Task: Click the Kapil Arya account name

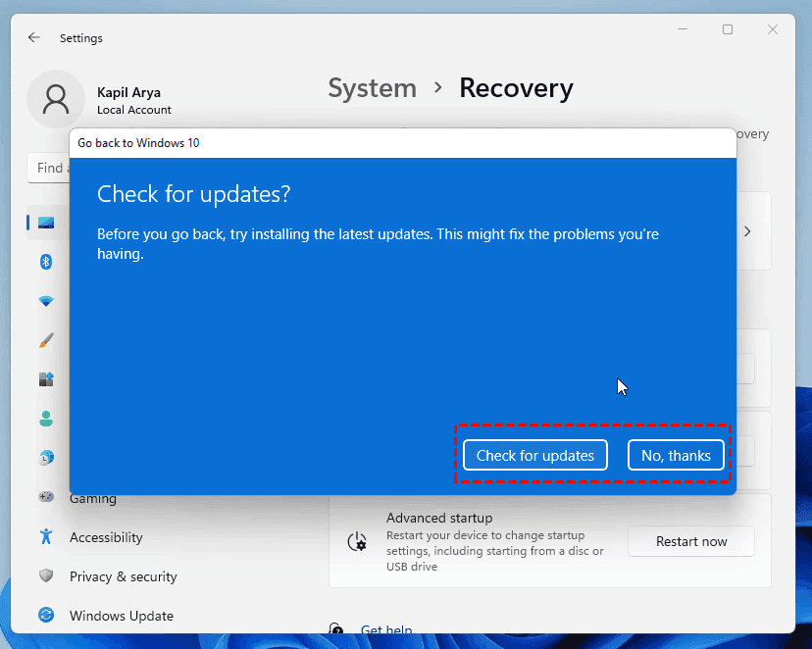Action: point(128,92)
